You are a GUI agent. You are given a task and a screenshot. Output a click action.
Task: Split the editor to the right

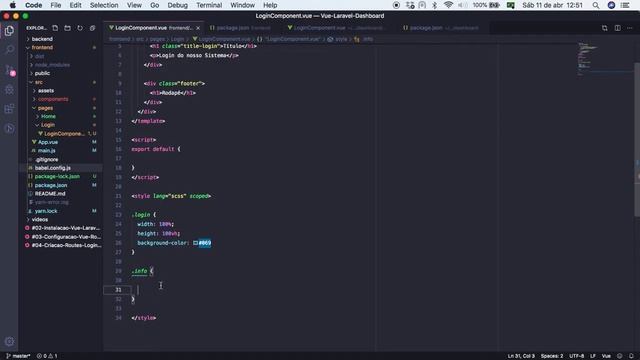point(618,28)
